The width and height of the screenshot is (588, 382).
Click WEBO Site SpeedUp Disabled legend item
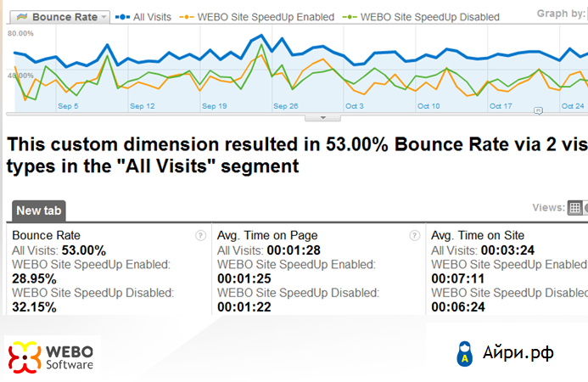click(421, 17)
